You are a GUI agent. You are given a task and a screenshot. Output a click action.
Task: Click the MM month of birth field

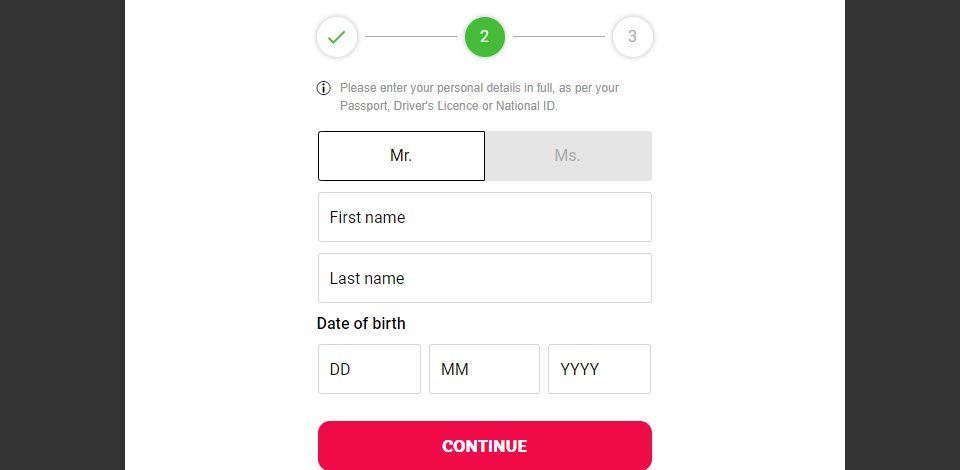pos(484,369)
